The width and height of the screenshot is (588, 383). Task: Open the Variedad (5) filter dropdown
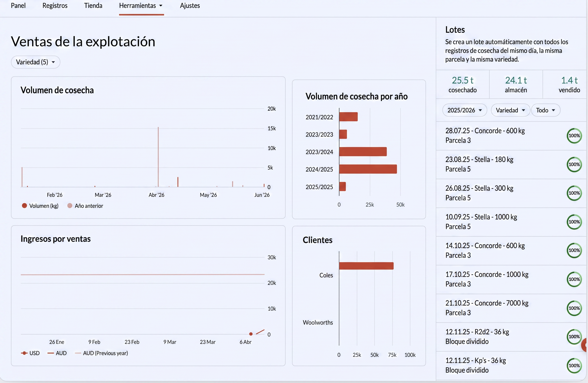(x=36, y=62)
